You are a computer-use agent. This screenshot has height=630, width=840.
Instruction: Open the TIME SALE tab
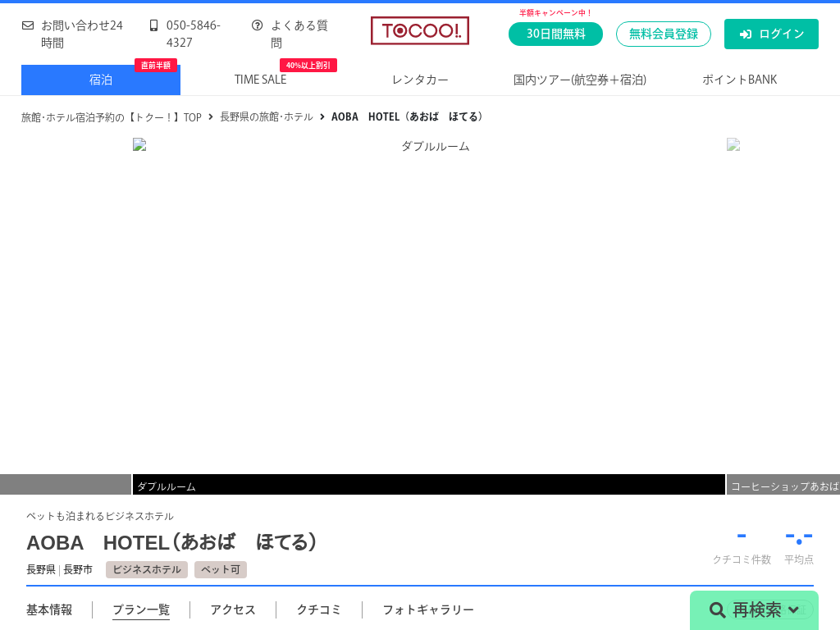tap(260, 80)
